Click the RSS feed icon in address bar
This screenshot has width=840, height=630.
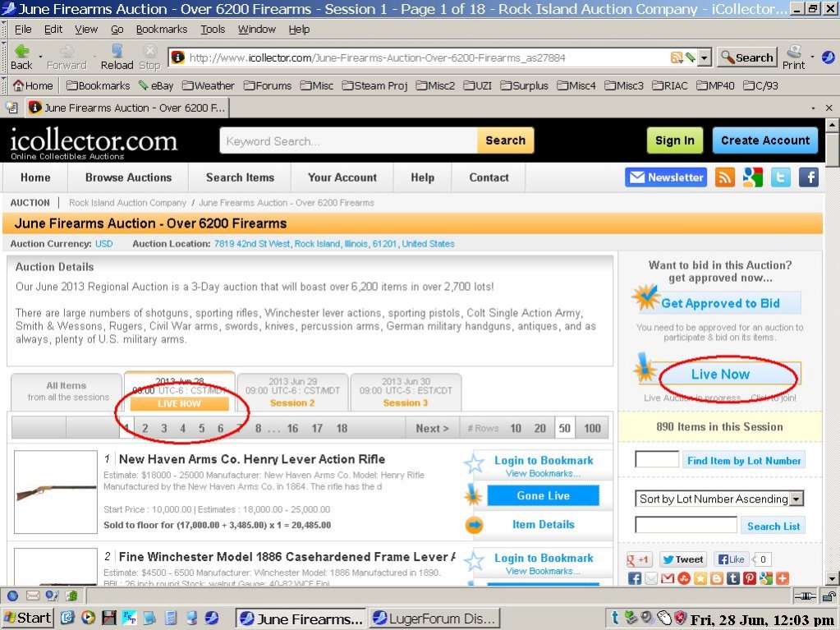pos(677,57)
